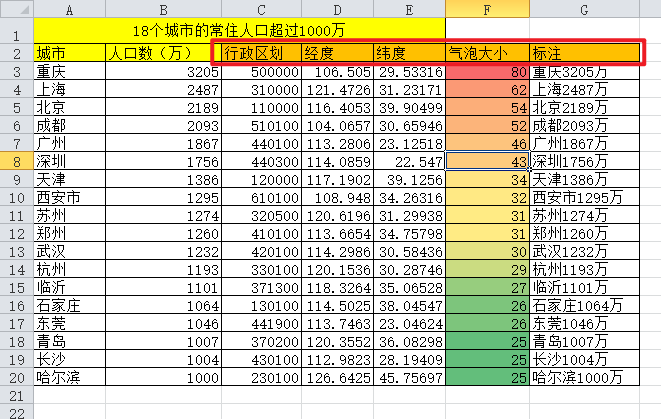661x419 pixels.
Task: Click red bubble size cell 80
Action: [487, 71]
